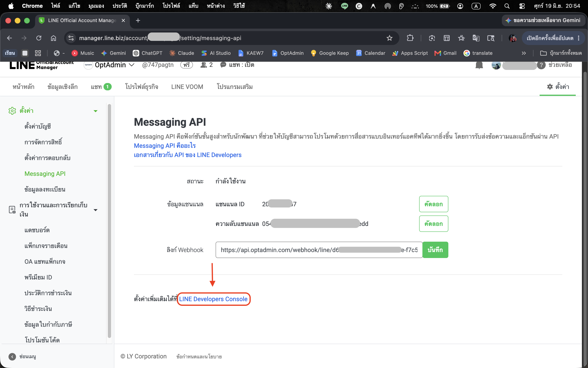Open the บุ๊กมาร์กทั้งหมด folder
Image resolution: width=588 pixels, height=368 pixels.
tap(561, 53)
